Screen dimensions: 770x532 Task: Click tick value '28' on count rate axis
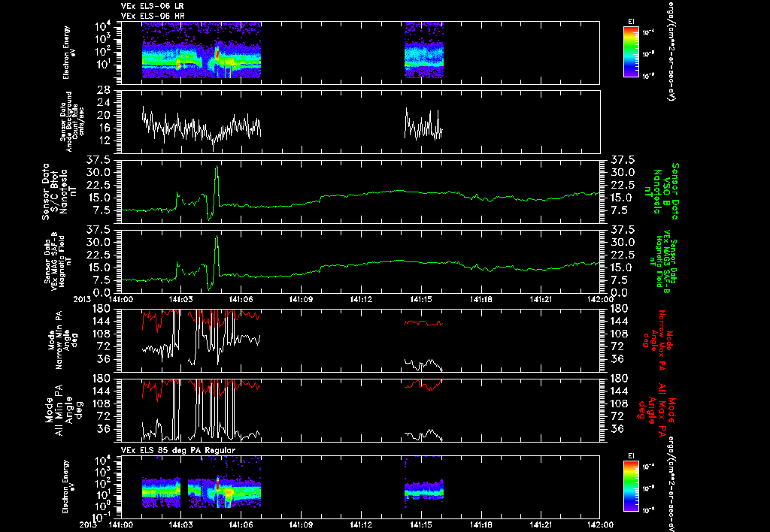tap(103, 90)
